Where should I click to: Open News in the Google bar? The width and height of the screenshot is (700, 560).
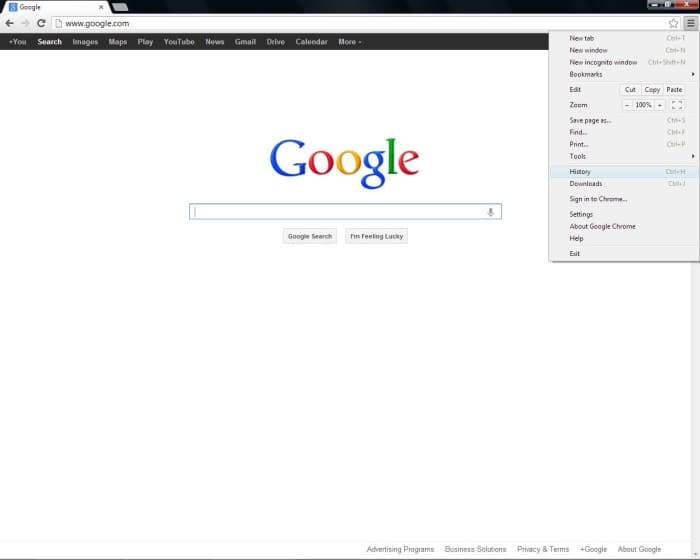[215, 42]
